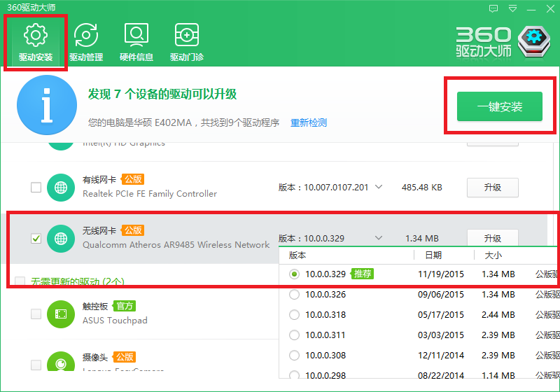Open the title bar dropdown menu icon

click(x=512, y=8)
